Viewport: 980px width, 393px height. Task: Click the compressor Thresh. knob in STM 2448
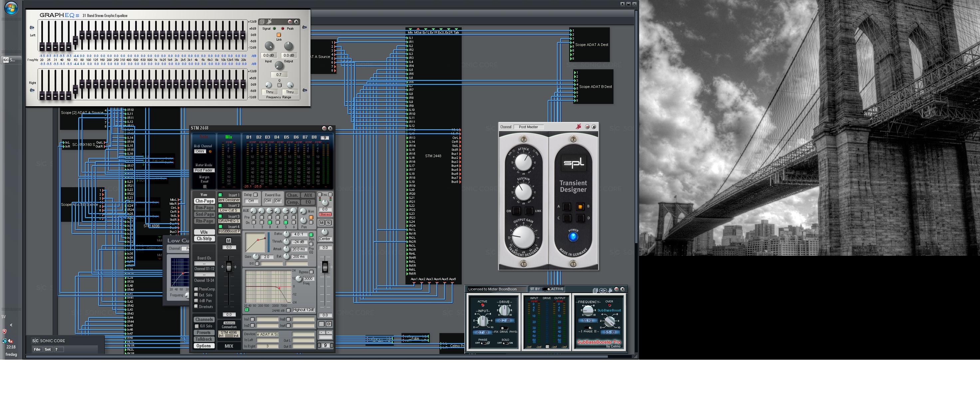click(x=287, y=241)
